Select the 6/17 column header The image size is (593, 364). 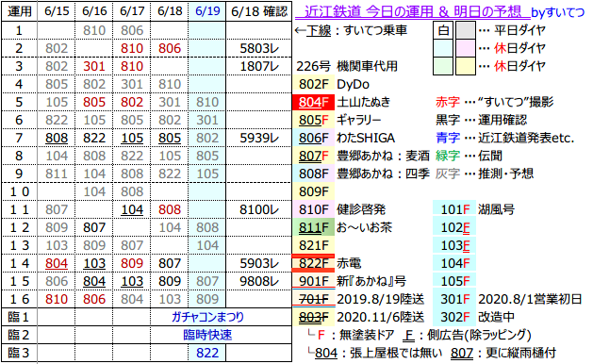click(132, 11)
